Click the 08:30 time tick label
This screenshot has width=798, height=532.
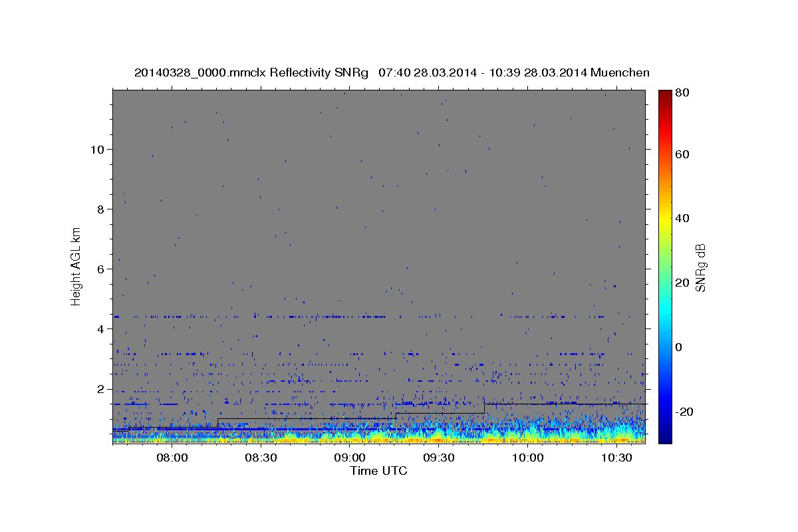point(261,458)
